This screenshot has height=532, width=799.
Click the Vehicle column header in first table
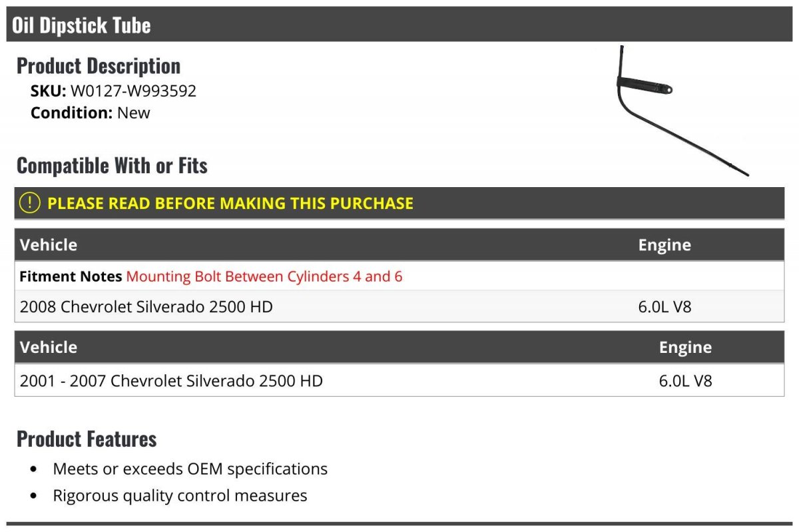[49, 244]
